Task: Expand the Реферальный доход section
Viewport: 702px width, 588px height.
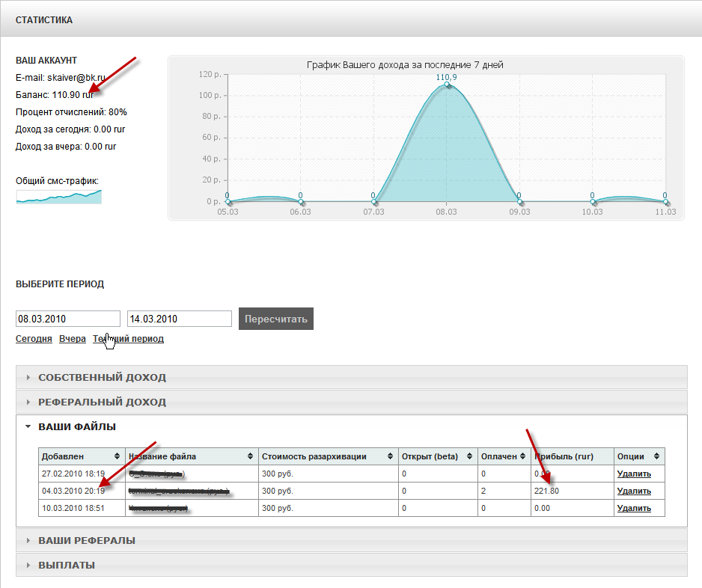Action: (x=102, y=402)
